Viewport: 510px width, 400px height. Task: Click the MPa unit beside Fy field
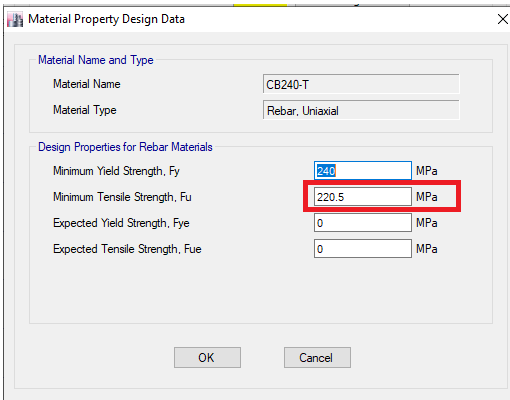tap(427, 171)
